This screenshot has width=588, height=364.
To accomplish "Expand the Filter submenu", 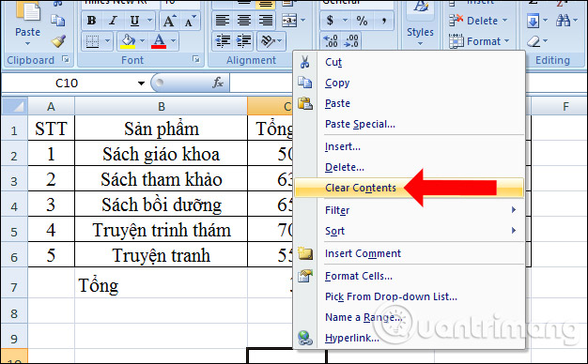I will click(409, 210).
